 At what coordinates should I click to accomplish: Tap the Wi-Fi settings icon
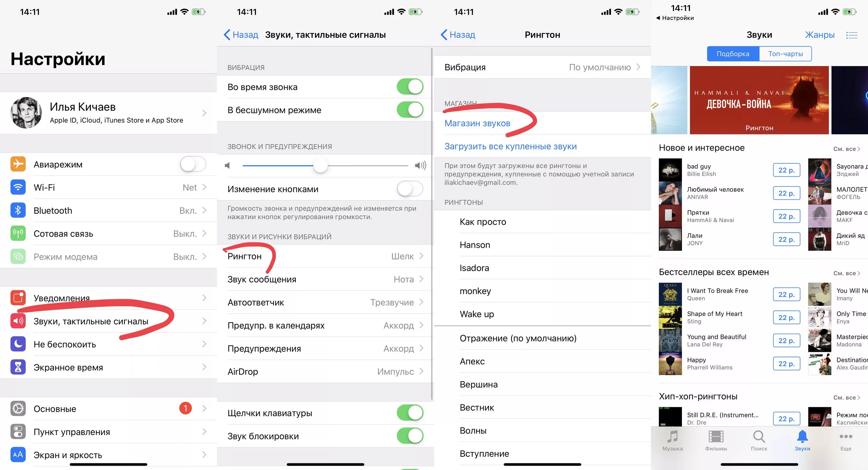point(17,187)
